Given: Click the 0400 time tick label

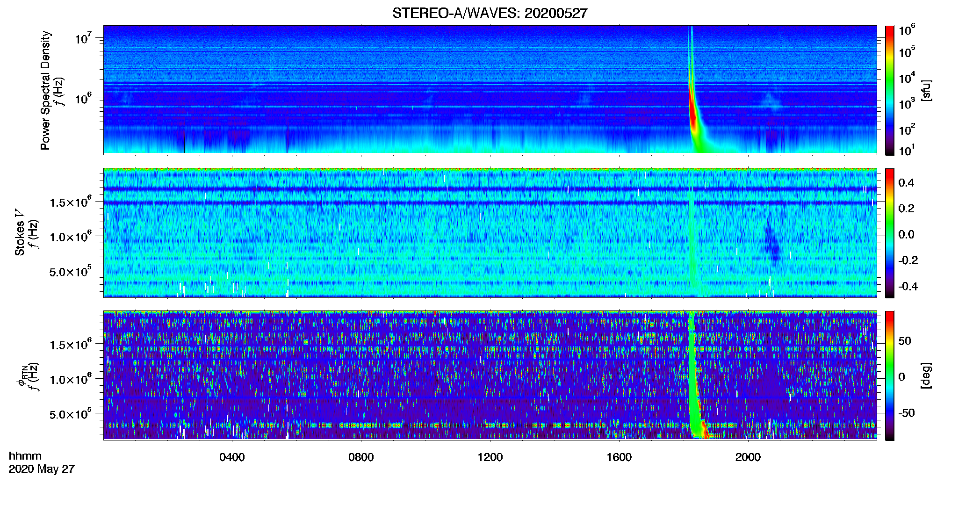Looking at the screenshot, I should [x=232, y=457].
